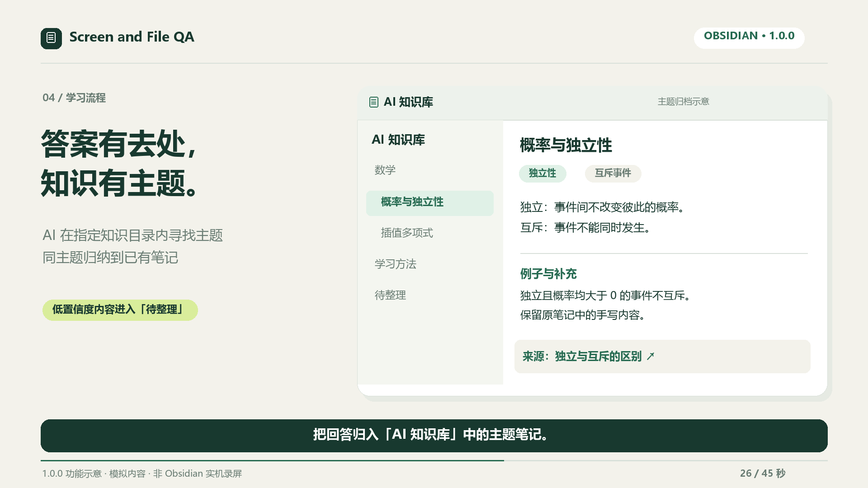This screenshot has width=868, height=488.
Task: Click the 主题归档示意 label in window header
Action: [x=684, y=102]
